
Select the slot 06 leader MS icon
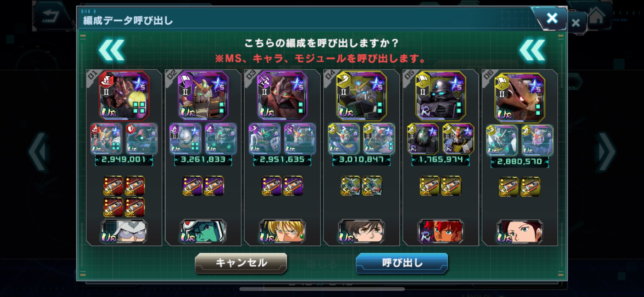pyautogui.click(x=520, y=97)
